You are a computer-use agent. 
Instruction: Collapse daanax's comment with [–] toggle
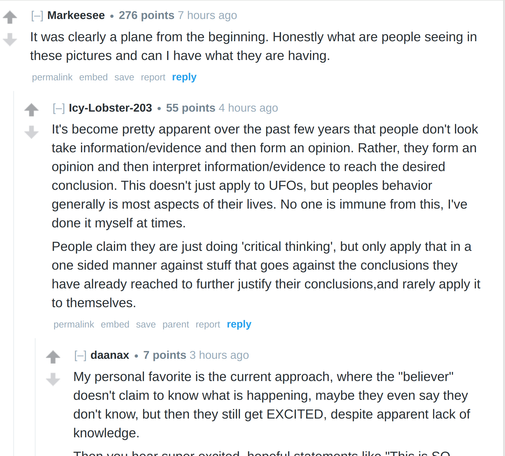[80, 355]
